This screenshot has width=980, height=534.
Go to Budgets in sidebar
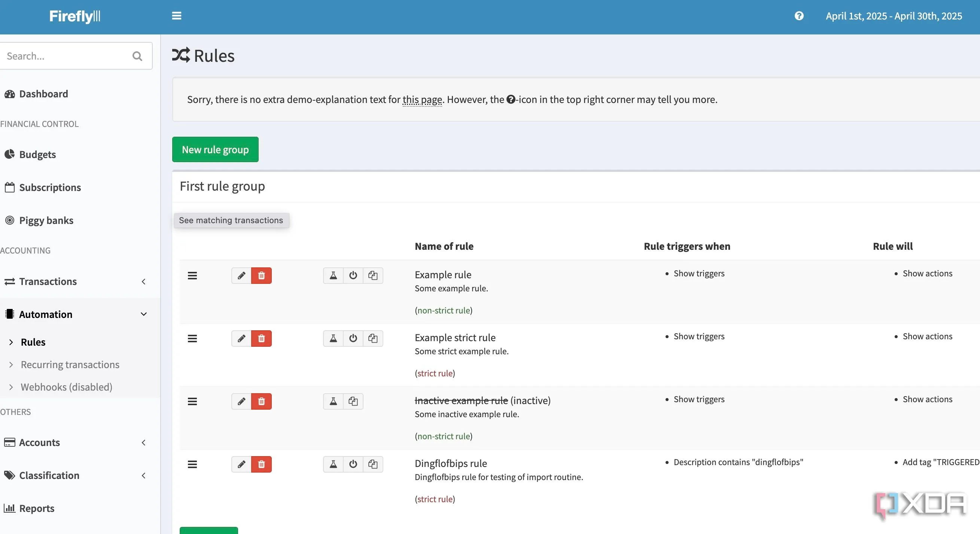click(x=37, y=155)
